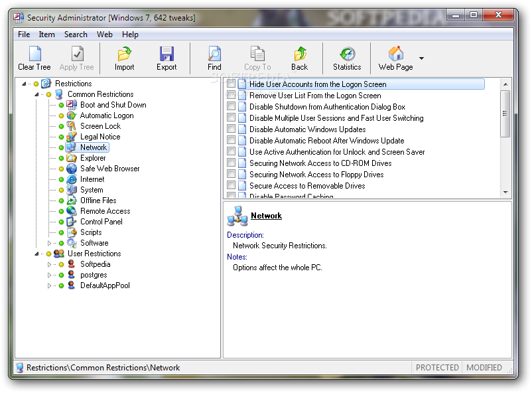Select the Legal Notice tree icon
Screen dimensions: 532x393
(x=72, y=137)
